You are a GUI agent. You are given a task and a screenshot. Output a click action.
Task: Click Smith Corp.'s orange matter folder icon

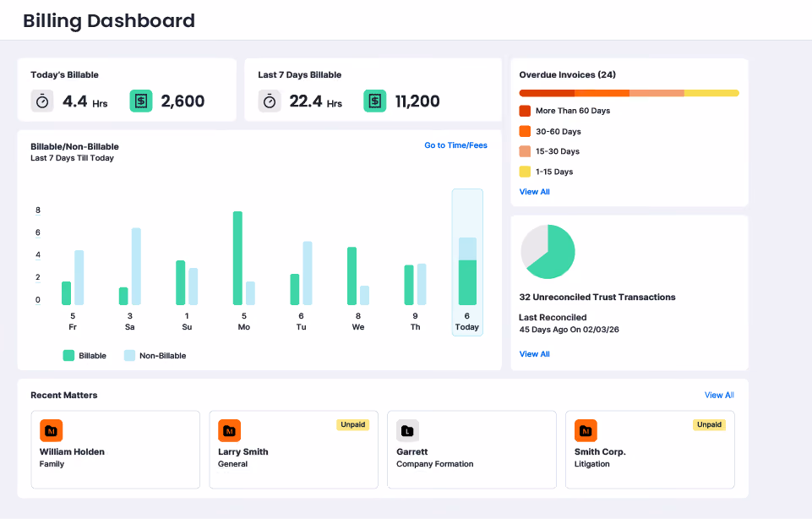tap(586, 430)
